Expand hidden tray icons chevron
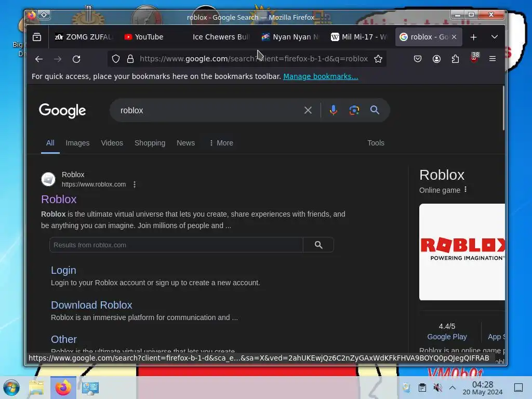532x399 pixels. pos(453,388)
